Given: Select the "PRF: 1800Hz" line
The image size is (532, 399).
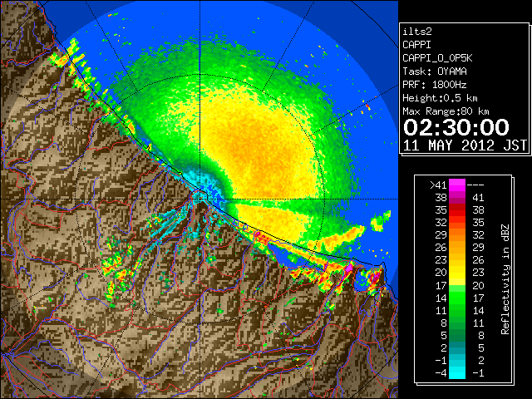Looking at the screenshot, I should (435, 85).
